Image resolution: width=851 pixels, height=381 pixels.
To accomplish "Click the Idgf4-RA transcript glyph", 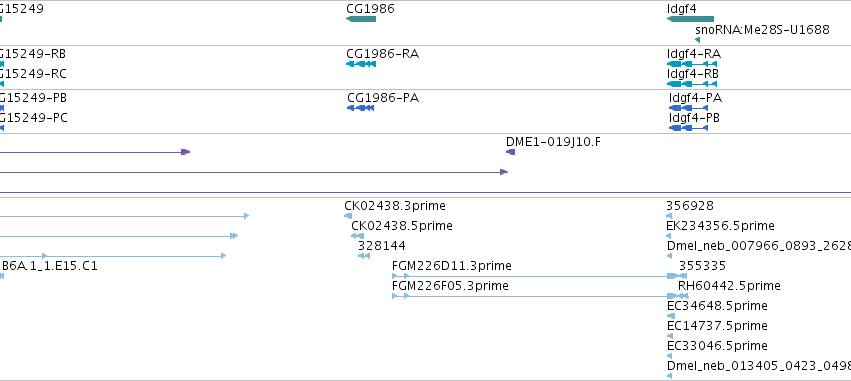I will 692,64.
